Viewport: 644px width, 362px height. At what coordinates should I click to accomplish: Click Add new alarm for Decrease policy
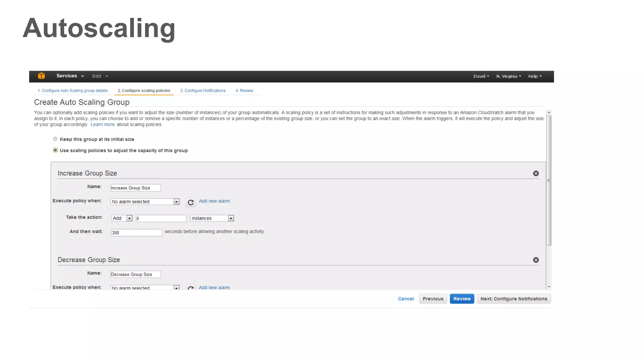(x=214, y=287)
